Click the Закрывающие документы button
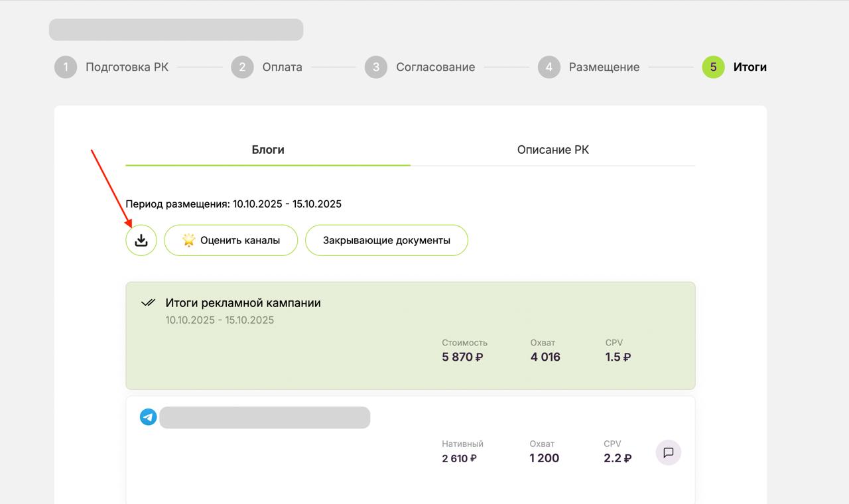This screenshot has height=504, width=849. pyautogui.click(x=387, y=240)
